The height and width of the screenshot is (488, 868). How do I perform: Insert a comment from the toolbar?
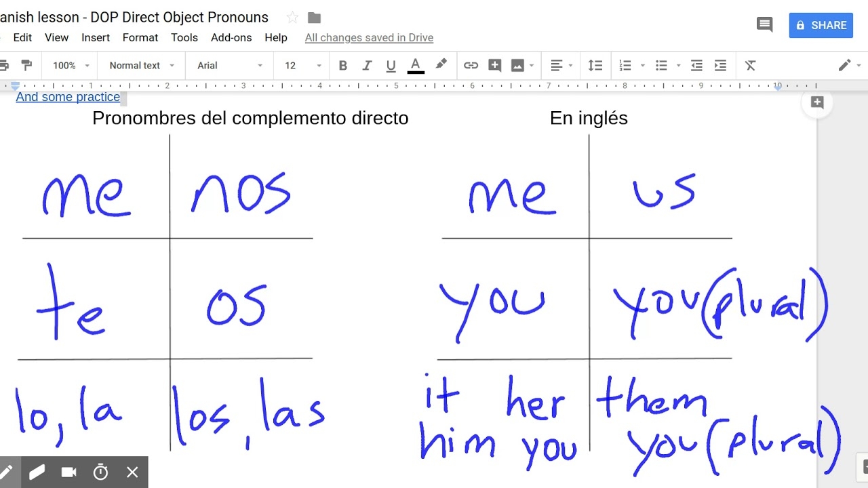point(494,65)
